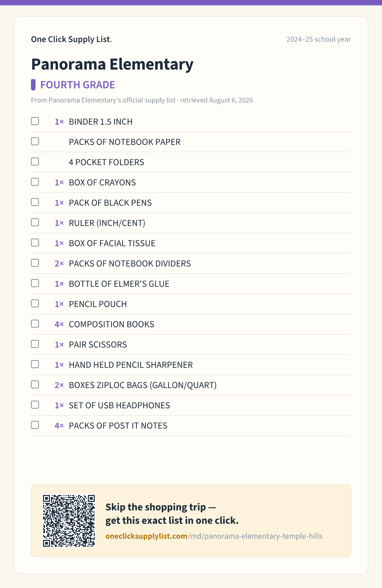Viewport: 382px width, 588px height.
Task: Tick the SET OF USB HEADPHONES checkbox
Action: point(35,405)
